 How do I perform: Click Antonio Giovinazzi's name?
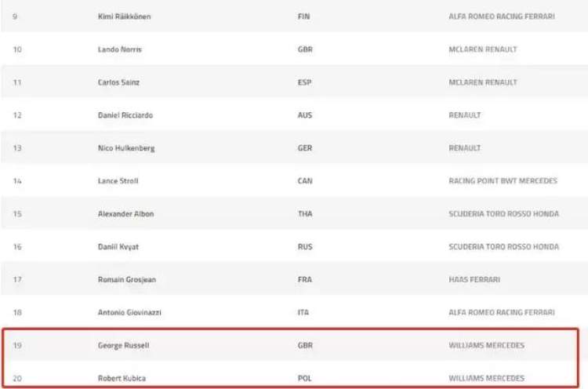(x=129, y=312)
